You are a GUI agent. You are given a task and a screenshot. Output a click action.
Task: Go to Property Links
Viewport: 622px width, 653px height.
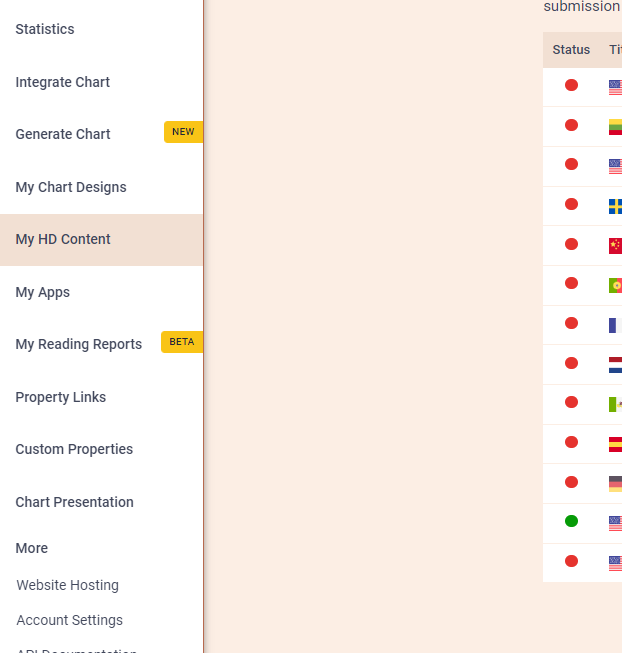point(61,397)
